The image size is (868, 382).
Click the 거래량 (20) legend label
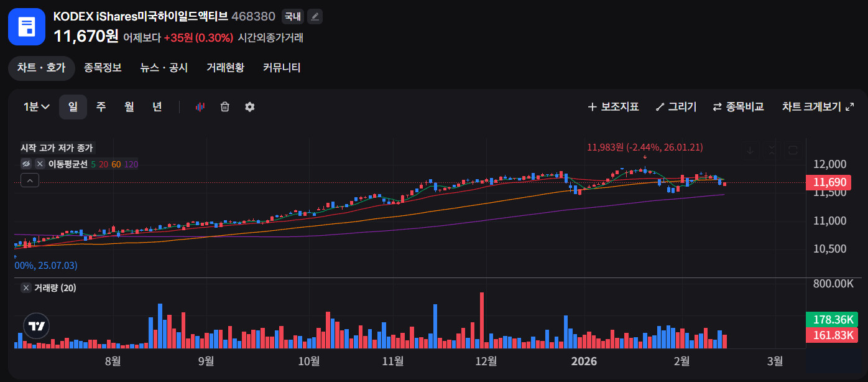tap(55, 288)
